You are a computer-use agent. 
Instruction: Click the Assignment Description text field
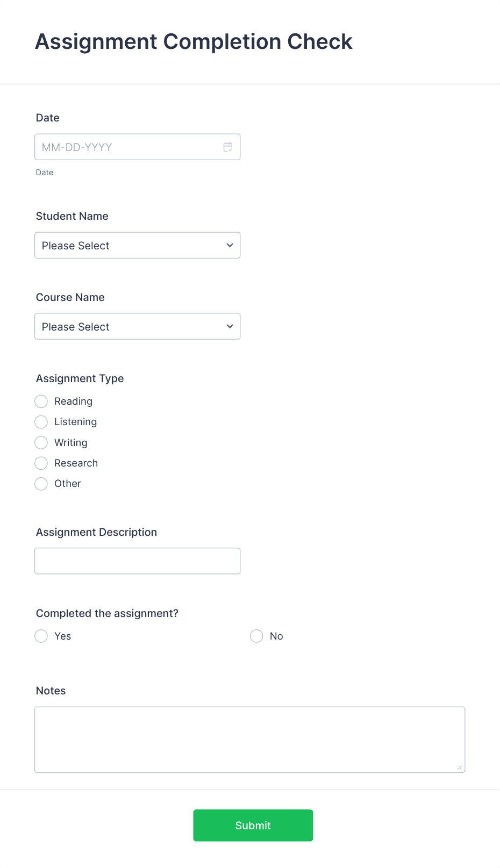[x=137, y=561]
